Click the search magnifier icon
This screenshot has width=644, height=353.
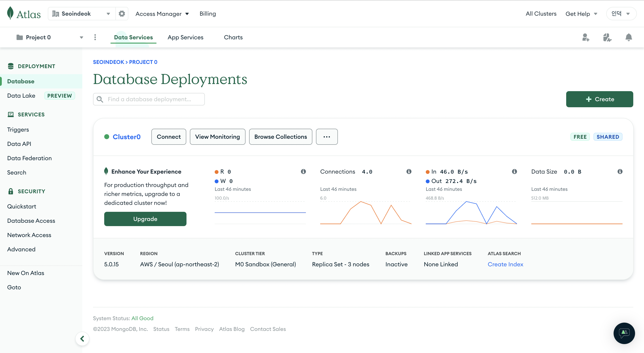[x=100, y=99]
